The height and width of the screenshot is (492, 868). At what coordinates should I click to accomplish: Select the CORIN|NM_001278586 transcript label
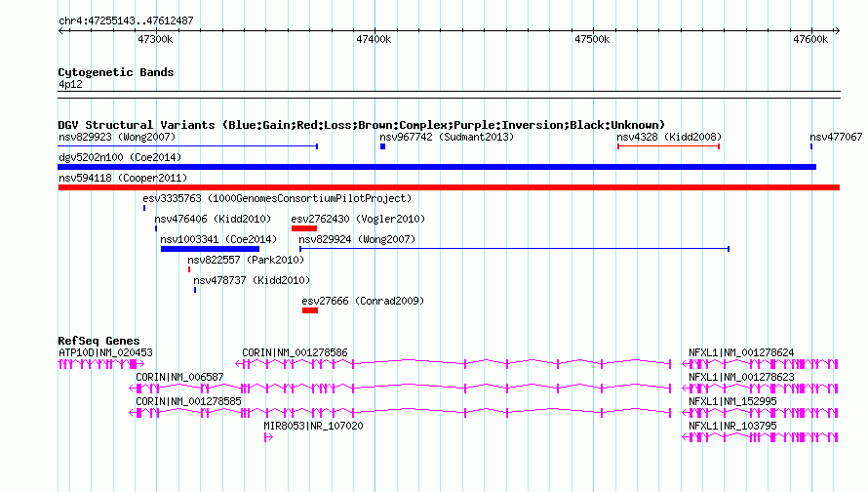coord(295,352)
